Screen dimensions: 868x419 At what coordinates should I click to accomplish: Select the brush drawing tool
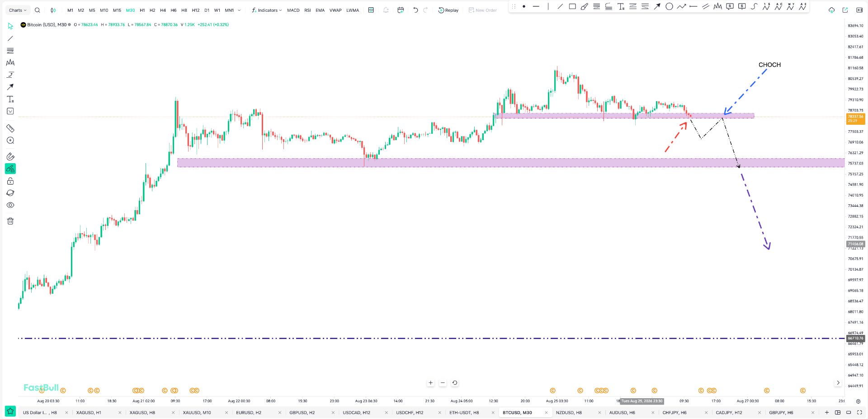(x=585, y=6)
